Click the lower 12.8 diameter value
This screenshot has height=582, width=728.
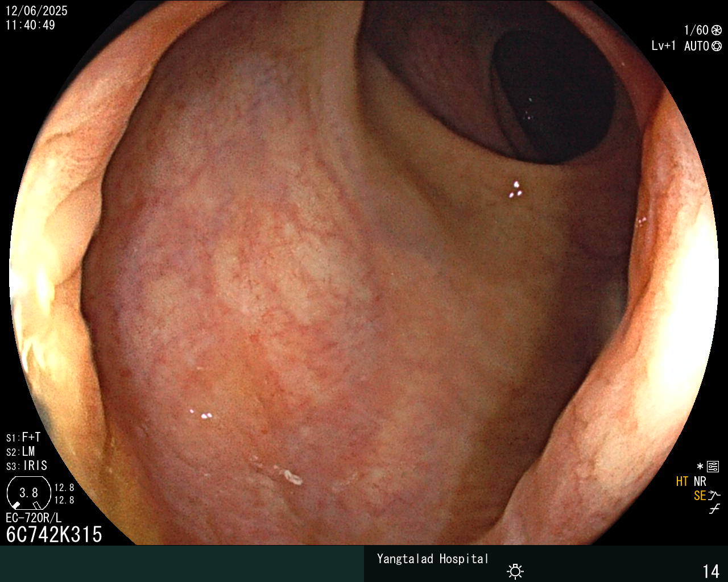click(64, 500)
